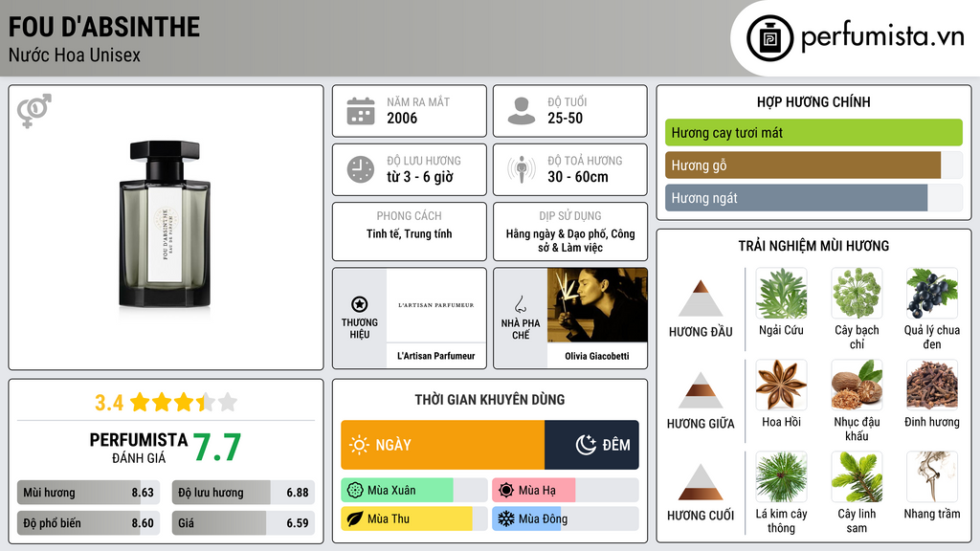
Task: Click the Độ lưu hương 6.88 score bar
Action: (243, 493)
